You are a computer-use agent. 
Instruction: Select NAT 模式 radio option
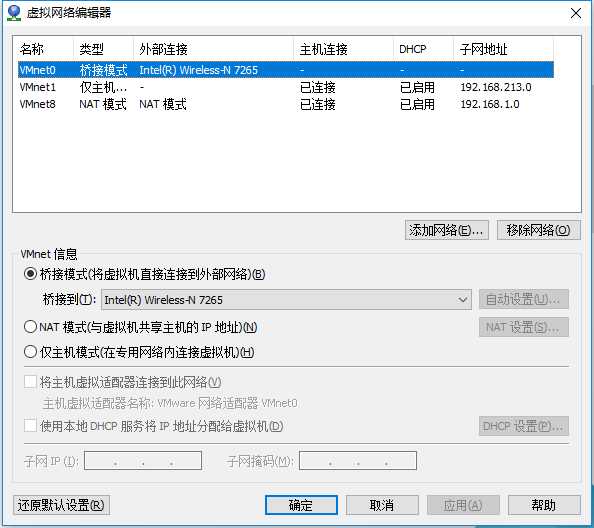[30, 327]
